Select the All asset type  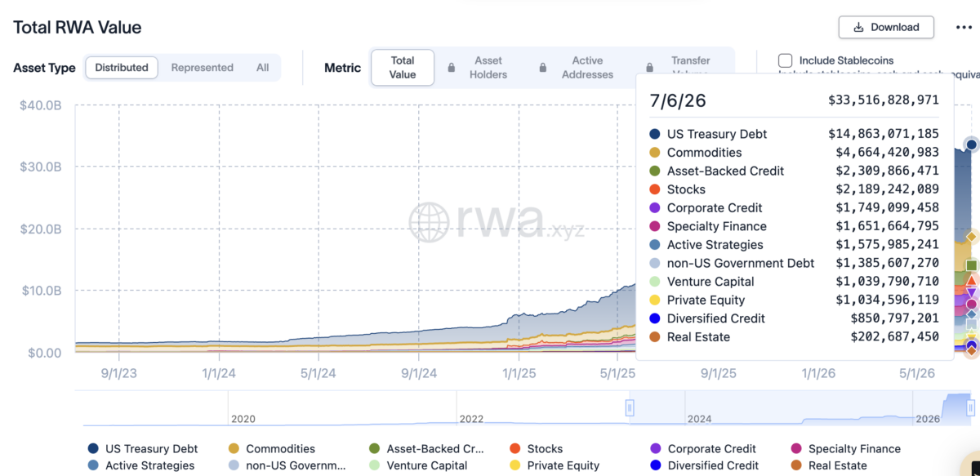[262, 68]
